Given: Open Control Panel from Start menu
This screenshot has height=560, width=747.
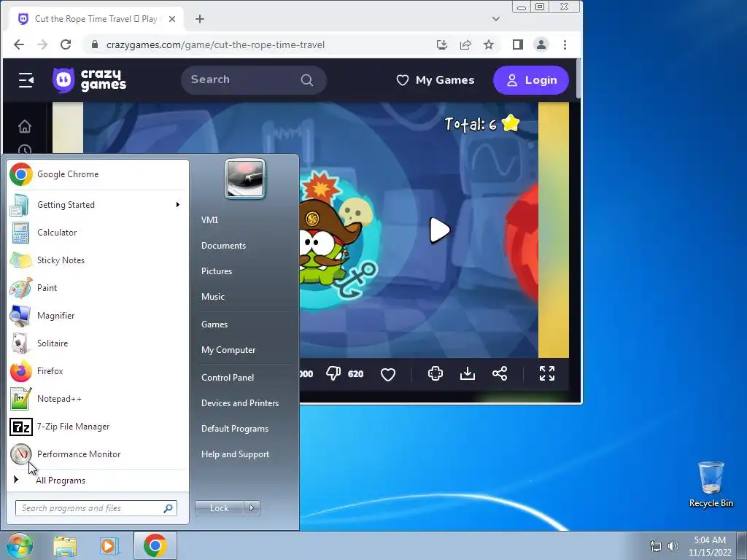Looking at the screenshot, I should coord(228,378).
